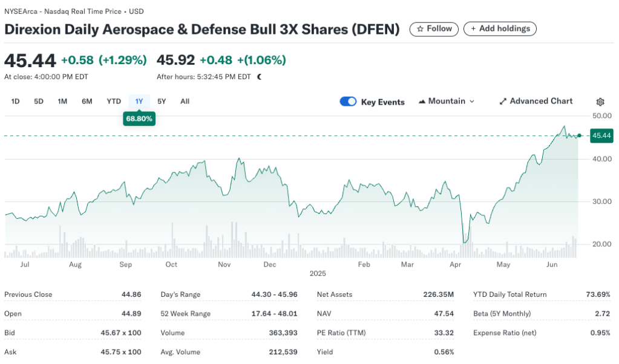Select the currently active 1Y tab
This screenshot has width=619, height=364.
[139, 101]
